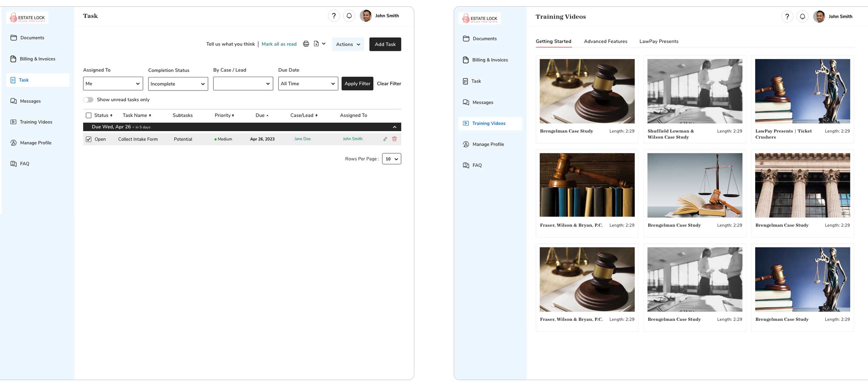Click the pencil edit icon in task row
This screenshot has width=868, height=386.
(385, 139)
